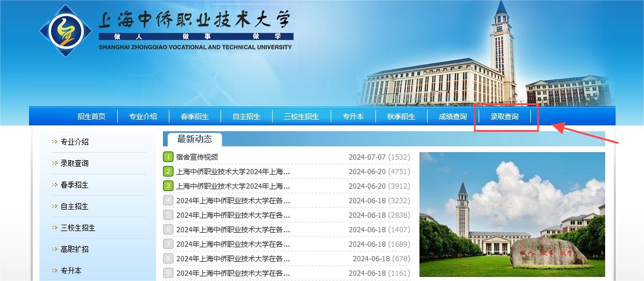
Task: Select 自主招生 in the left sidebar
Action: tap(75, 206)
